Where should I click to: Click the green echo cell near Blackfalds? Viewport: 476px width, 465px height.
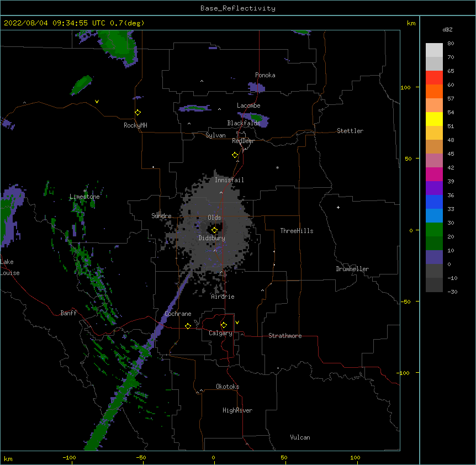[257, 117]
